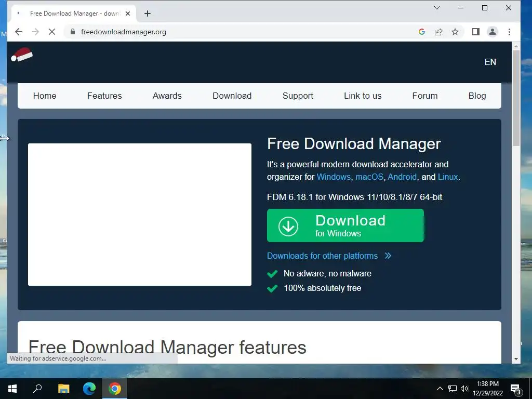Stop page loading with the X button
Screen dimensions: 532x399
[x=52, y=32]
